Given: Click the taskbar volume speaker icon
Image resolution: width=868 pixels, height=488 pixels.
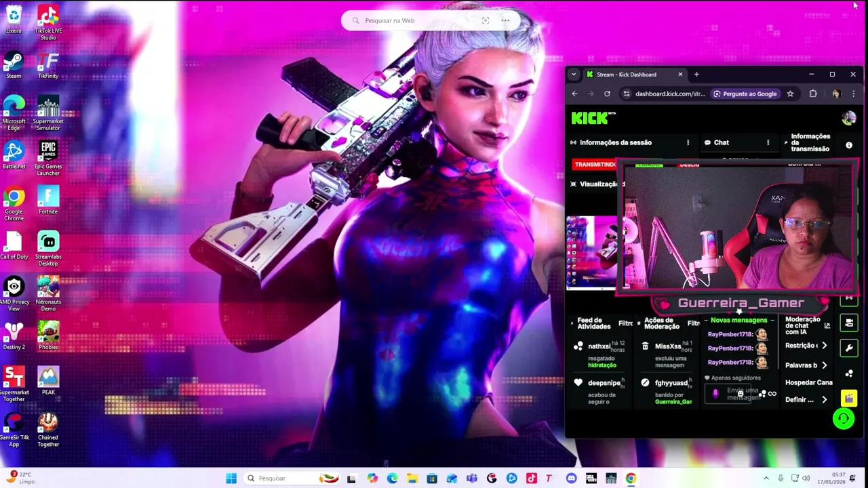Looking at the screenshot, I should [x=806, y=479].
